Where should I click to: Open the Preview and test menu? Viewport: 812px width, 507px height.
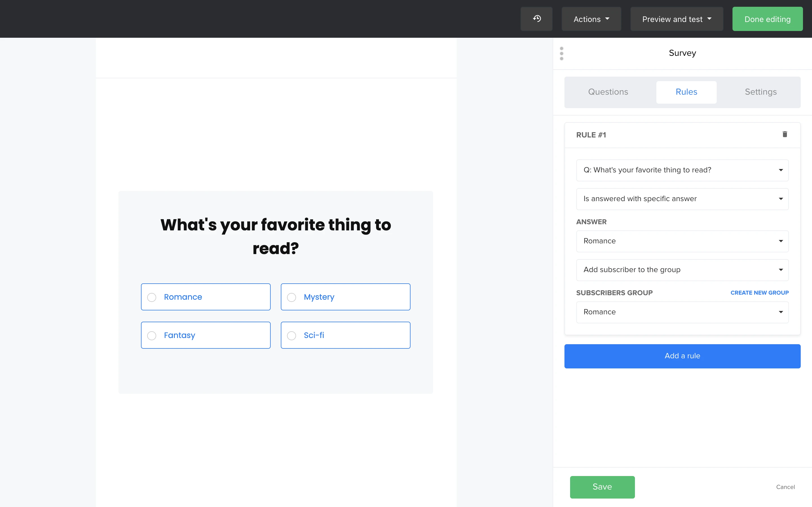click(x=676, y=19)
